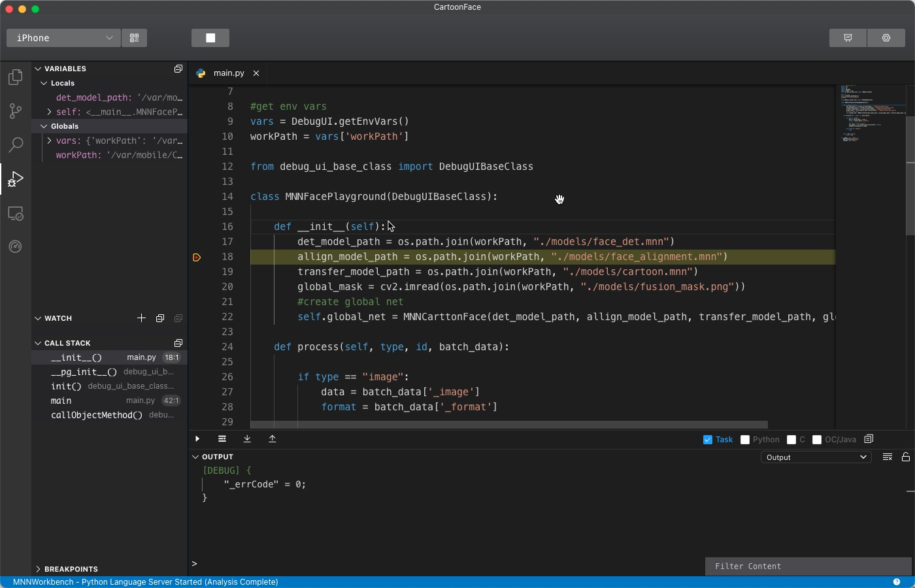Viewport: 915px width, 588px height.
Task: Expand the BREAKPOINTS section
Action: tap(67, 569)
